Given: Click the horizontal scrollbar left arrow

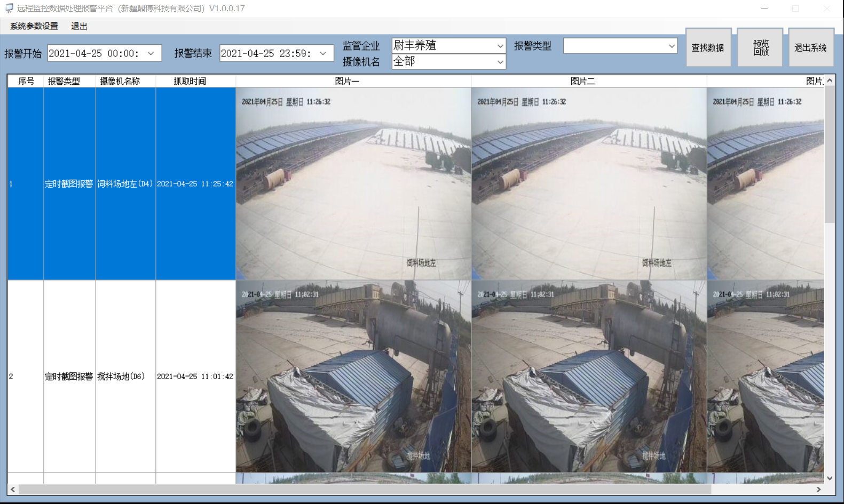Looking at the screenshot, I should tap(13, 489).
